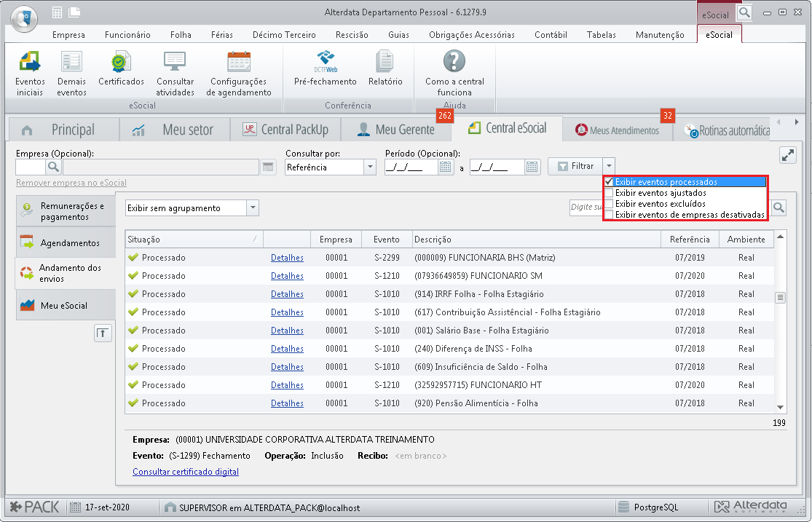812x522 pixels.
Task: Open the Manutenção ribbon tab
Action: 660,35
